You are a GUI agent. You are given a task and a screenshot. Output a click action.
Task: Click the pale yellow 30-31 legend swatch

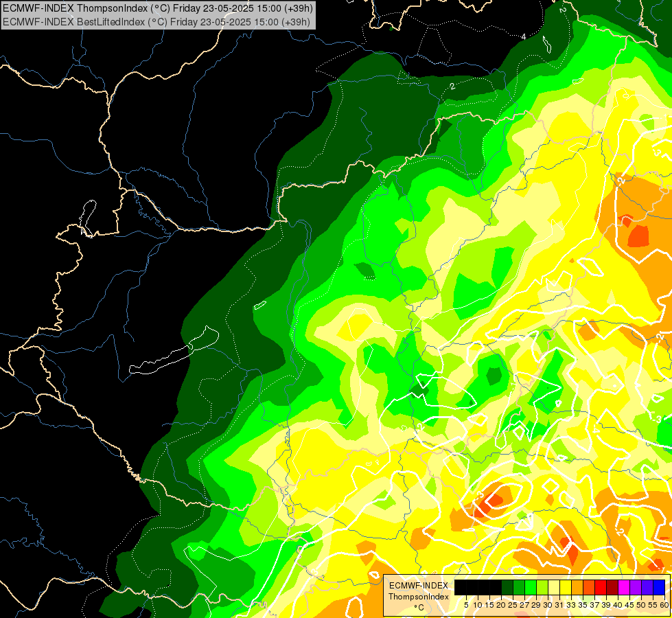click(554, 588)
